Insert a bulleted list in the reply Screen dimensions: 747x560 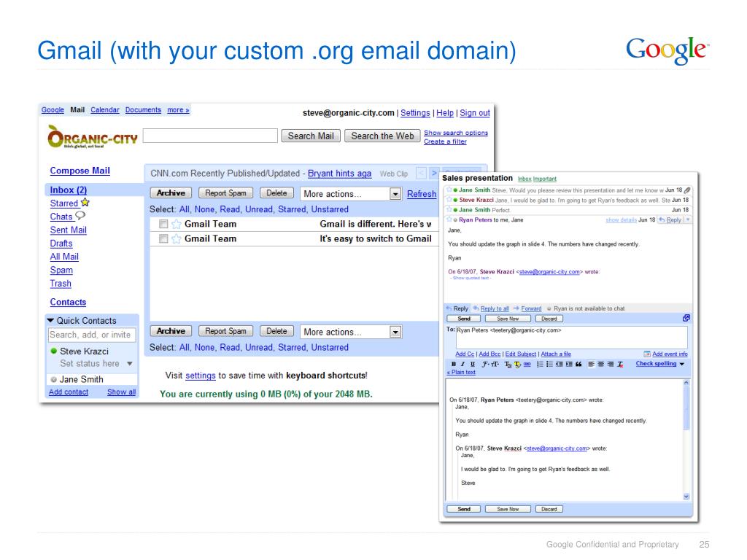[x=549, y=365]
